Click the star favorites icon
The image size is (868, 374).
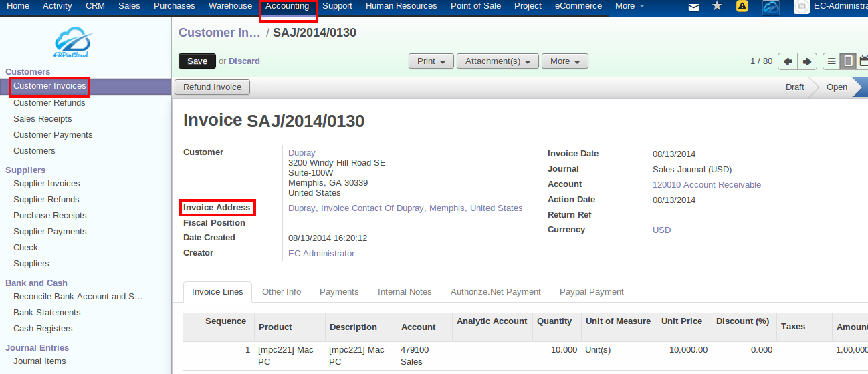[717, 6]
